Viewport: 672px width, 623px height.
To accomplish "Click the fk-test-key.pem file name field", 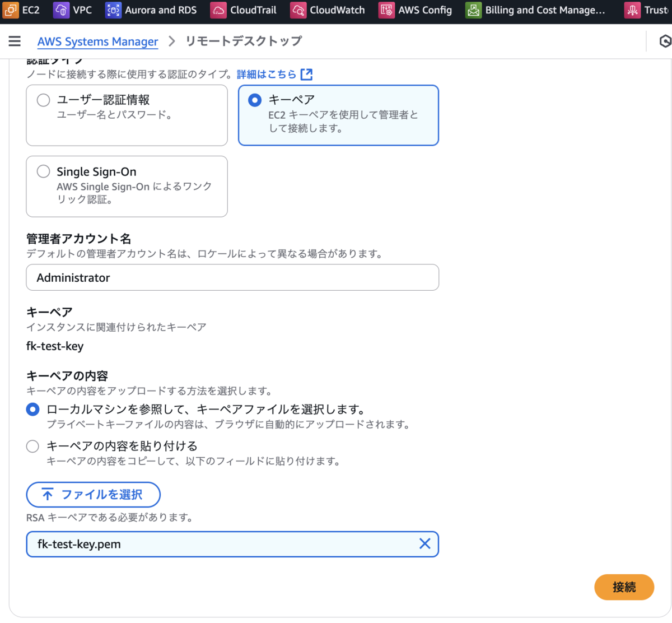I will tap(232, 544).
